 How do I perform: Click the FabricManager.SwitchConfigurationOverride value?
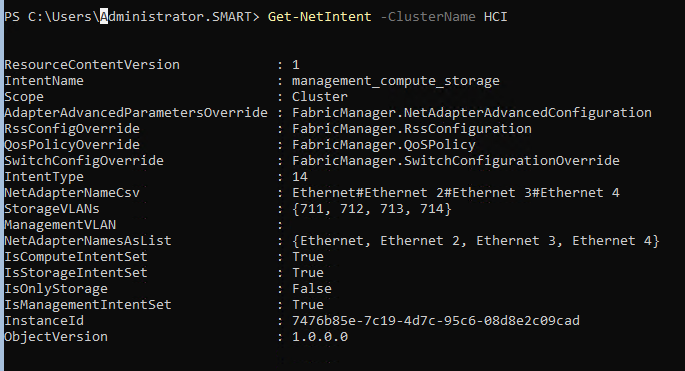[456, 161]
